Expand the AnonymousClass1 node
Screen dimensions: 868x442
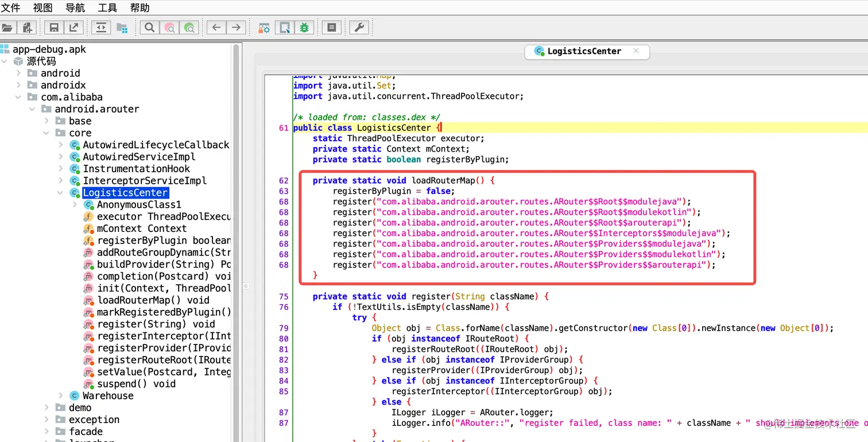(75, 204)
